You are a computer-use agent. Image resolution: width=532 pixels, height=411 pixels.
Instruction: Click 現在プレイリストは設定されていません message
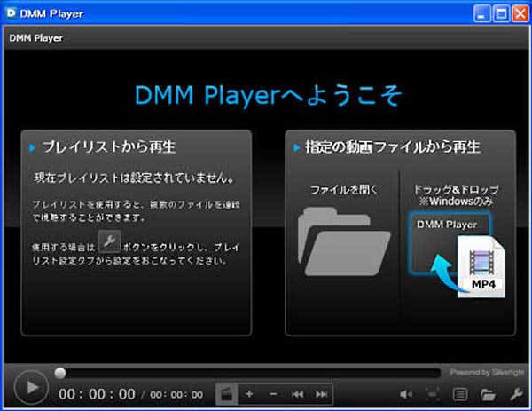(x=135, y=178)
